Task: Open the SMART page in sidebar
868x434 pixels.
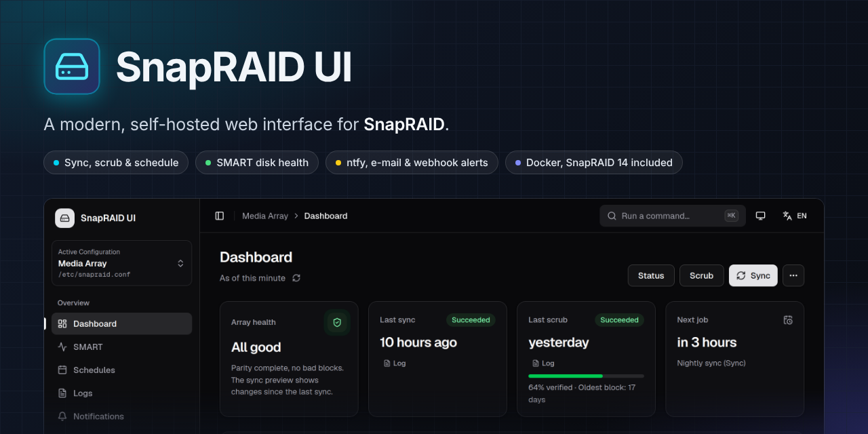Action: point(122,347)
